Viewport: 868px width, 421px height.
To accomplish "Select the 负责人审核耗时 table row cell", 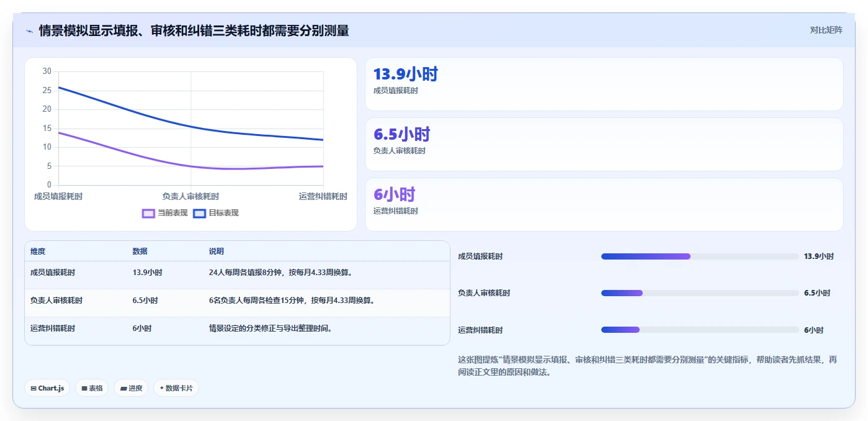I will click(56, 301).
